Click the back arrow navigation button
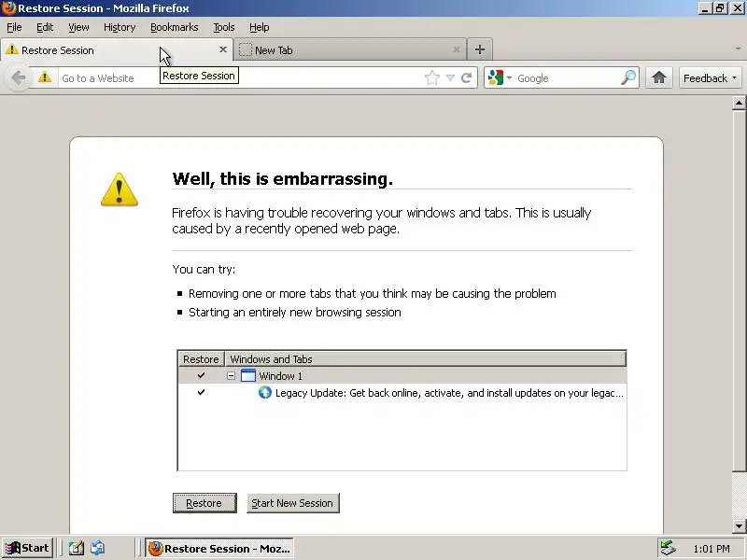The height and width of the screenshot is (560, 747). click(19, 77)
